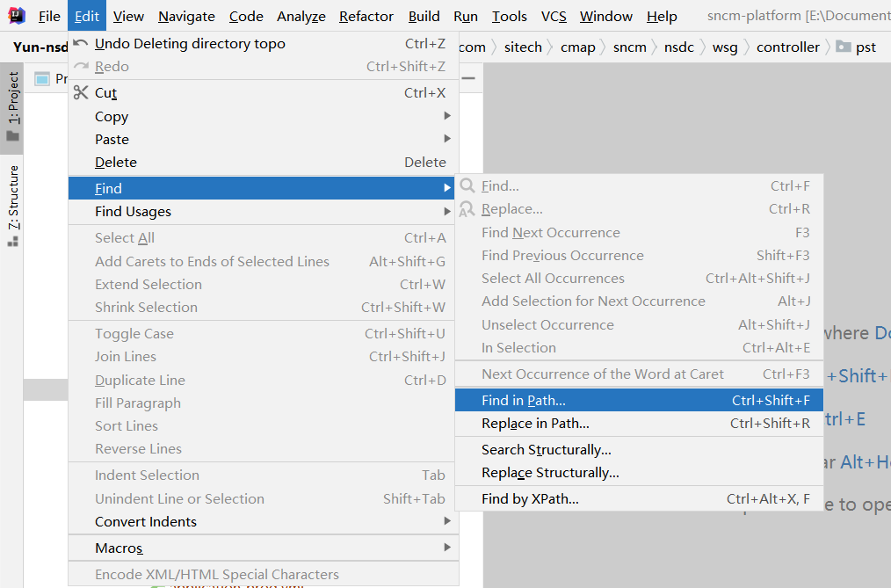Select Delete from the Edit menu
The width and height of the screenshot is (891, 588).
point(263,163)
